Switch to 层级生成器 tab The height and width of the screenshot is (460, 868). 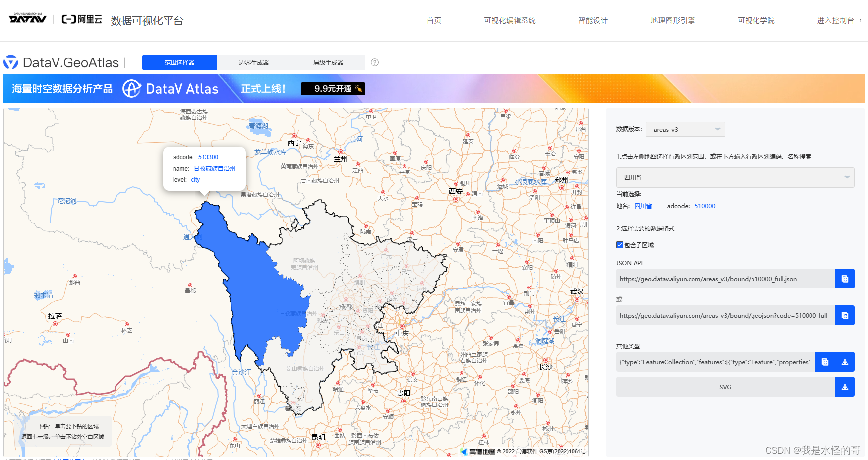click(x=328, y=62)
